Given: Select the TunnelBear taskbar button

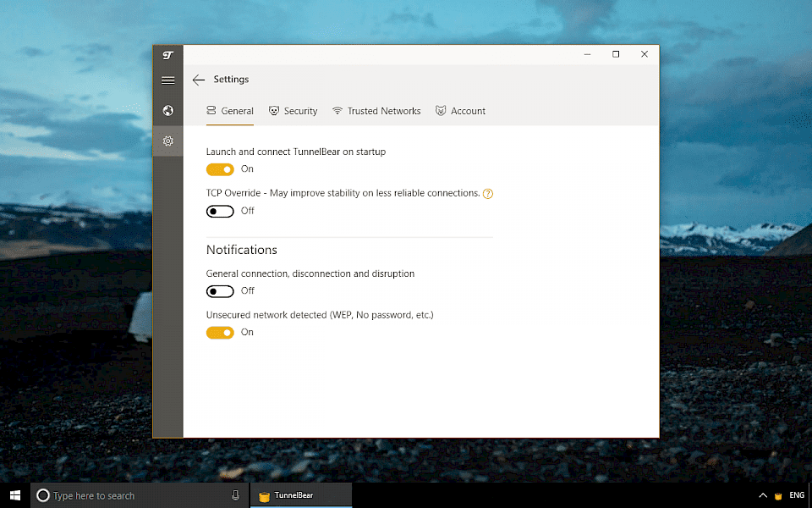Looking at the screenshot, I should pyautogui.click(x=301, y=495).
